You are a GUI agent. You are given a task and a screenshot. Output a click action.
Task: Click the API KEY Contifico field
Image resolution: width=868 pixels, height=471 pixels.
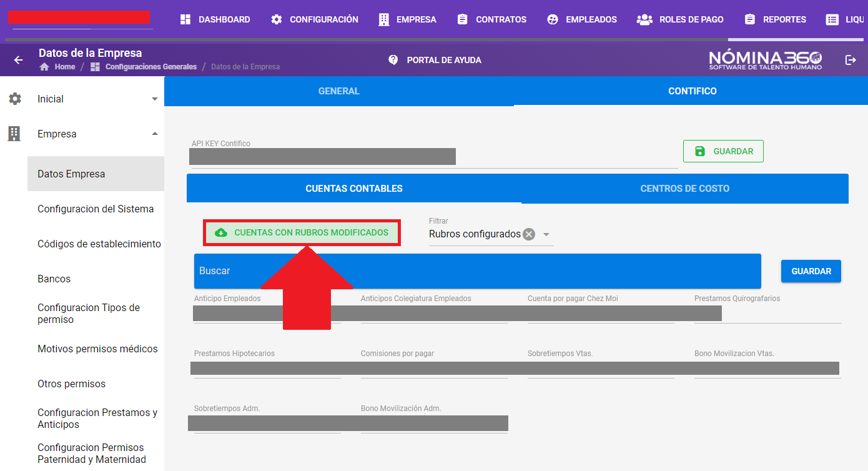tap(434, 156)
